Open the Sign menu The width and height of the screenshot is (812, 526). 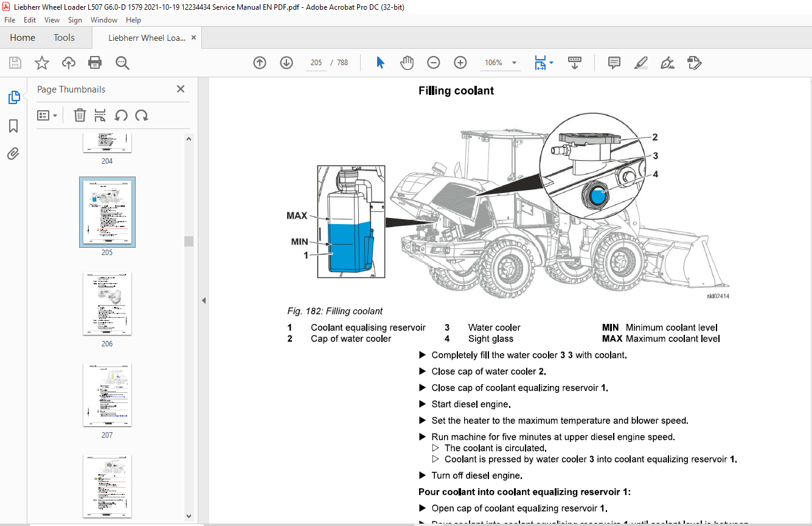(75, 20)
